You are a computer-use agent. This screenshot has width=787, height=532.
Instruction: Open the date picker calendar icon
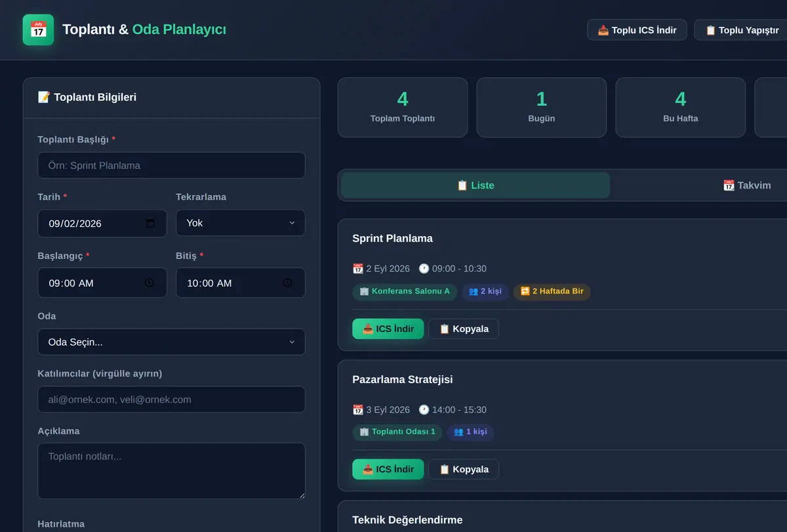coord(150,223)
